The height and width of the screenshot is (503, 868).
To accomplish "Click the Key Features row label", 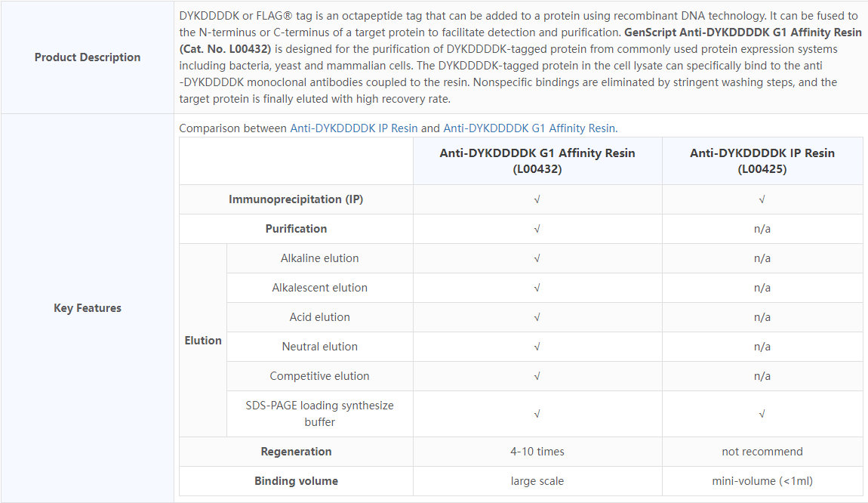I will point(88,308).
